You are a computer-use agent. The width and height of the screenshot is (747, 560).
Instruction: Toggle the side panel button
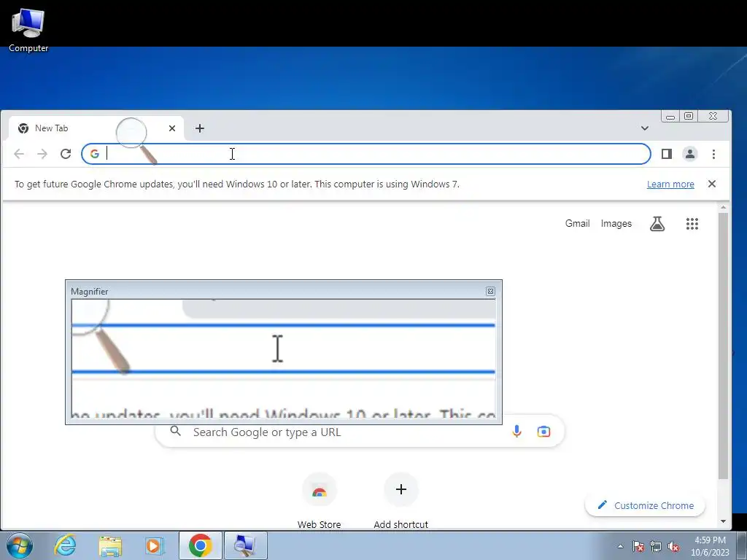(667, 154)
